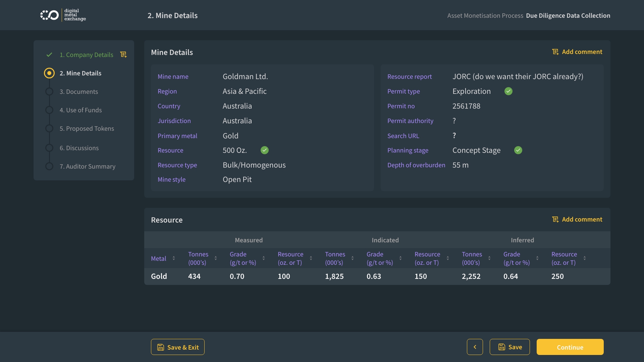Click the Save & Exit button
The height and width of the screenshot is (362, 644).
[x=178, y=347]
